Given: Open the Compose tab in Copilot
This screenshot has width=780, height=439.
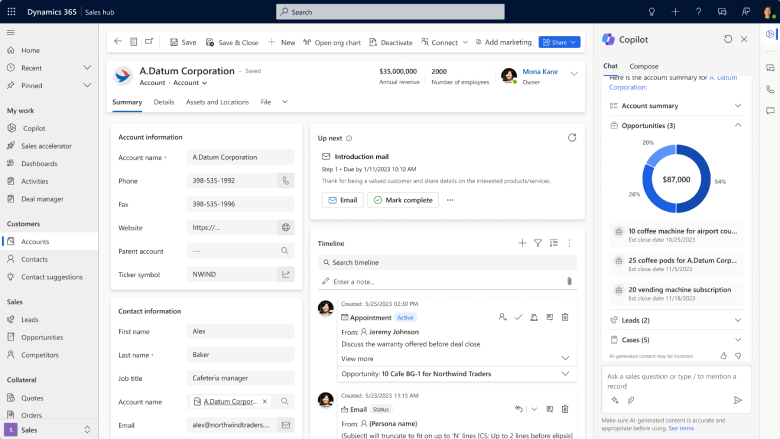Looking at the screenshot, I should (x=644, y=66).
